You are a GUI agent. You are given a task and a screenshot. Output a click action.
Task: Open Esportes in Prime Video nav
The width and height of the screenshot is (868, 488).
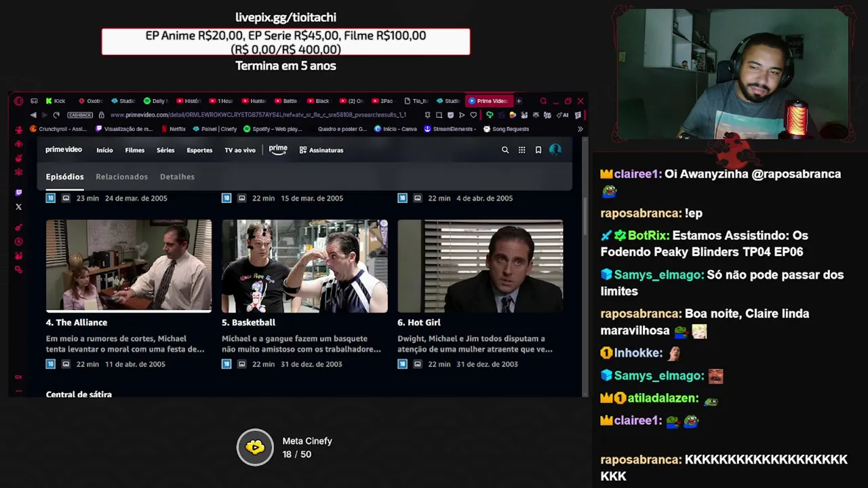pos(199,150)
